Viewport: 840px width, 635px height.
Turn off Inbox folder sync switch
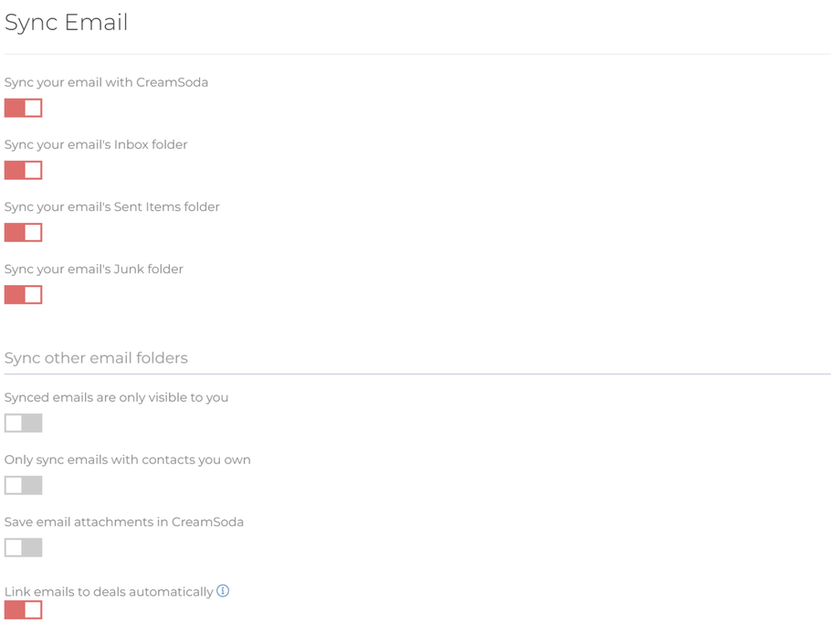(x=24, y=170)
